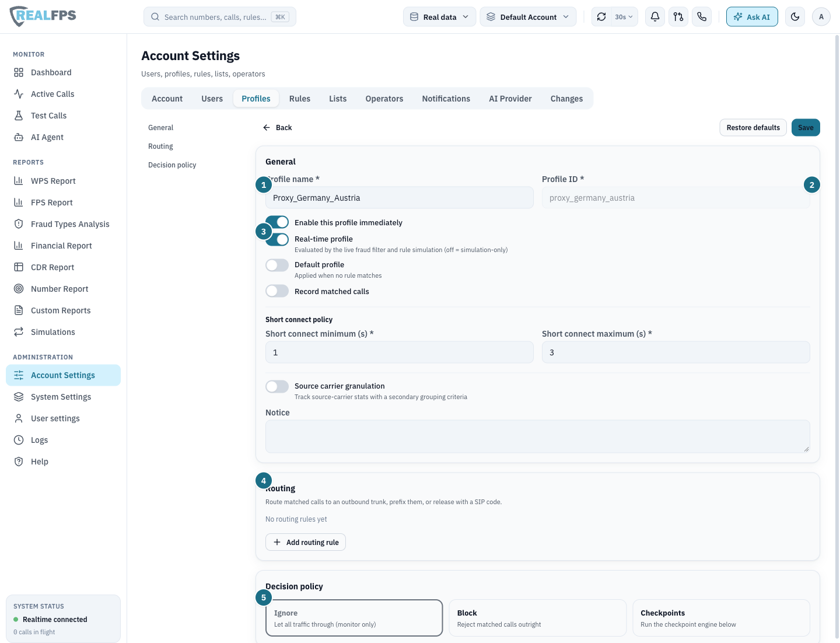Open Help page

[x=63, y=462]
